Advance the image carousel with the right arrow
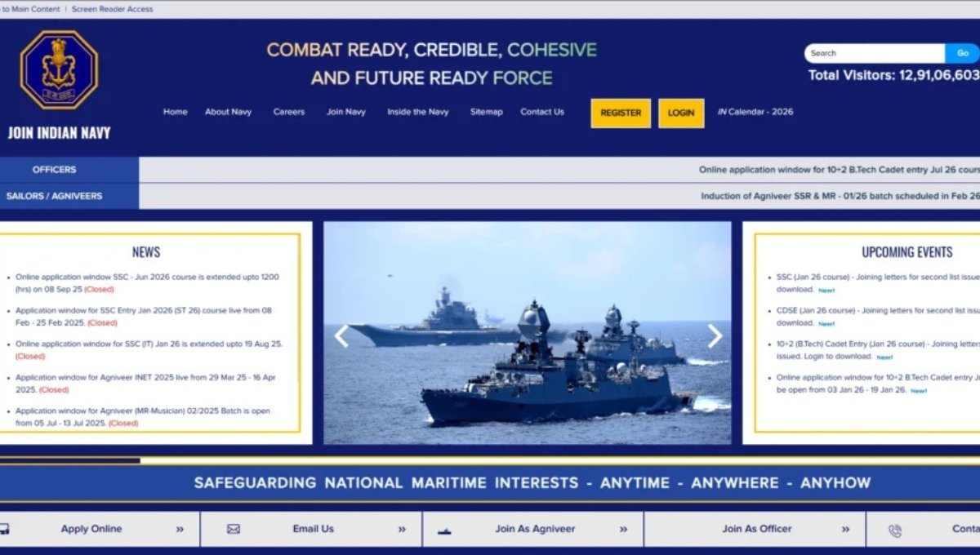This screenshot has height=555, width=980. [715, 336]
